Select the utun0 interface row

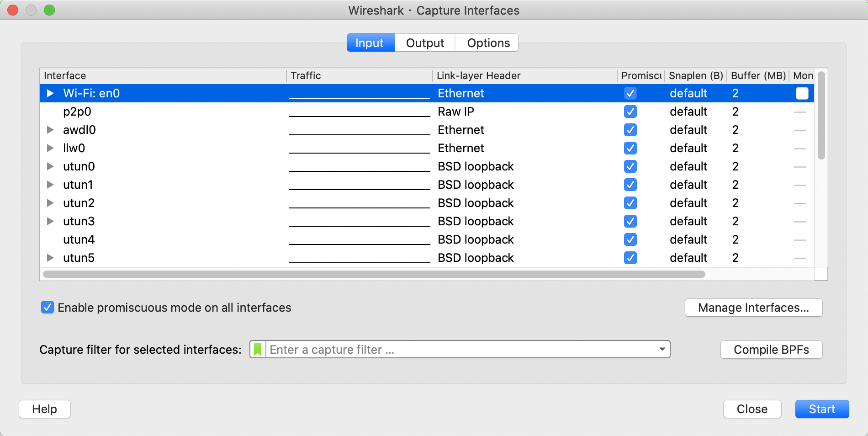[x=427, y=166]
